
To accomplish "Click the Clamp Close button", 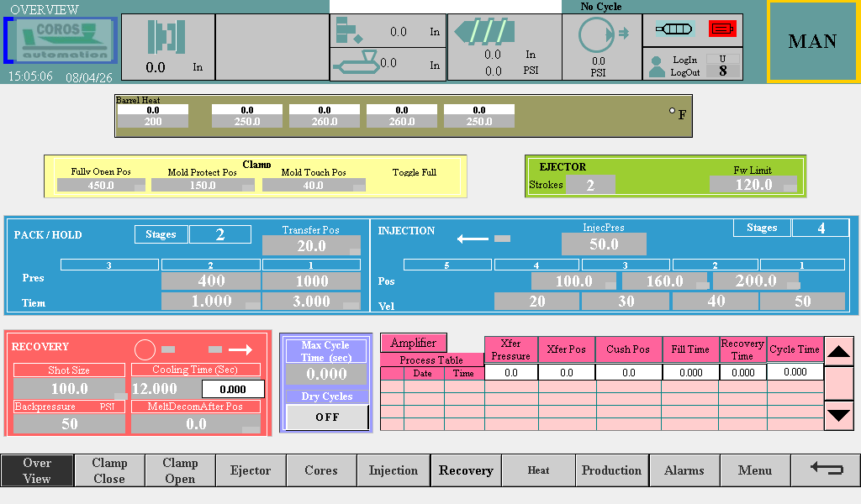I will click(x=109, y=470).
